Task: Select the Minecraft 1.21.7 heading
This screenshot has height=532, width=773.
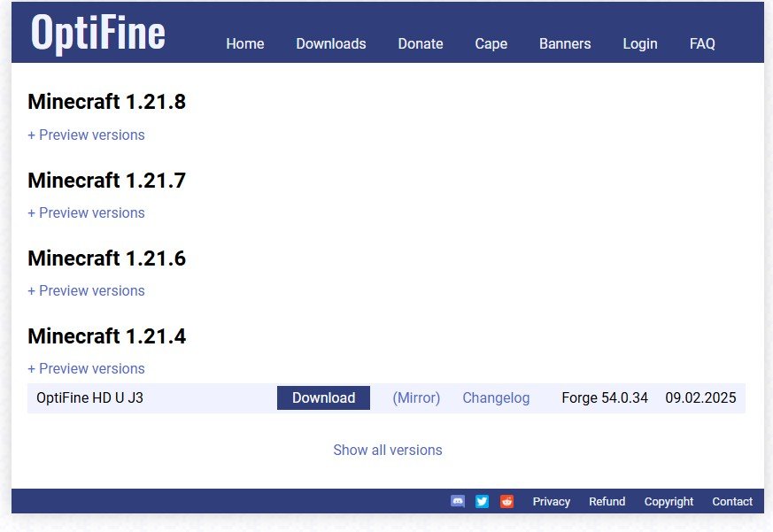Action: 107,180
